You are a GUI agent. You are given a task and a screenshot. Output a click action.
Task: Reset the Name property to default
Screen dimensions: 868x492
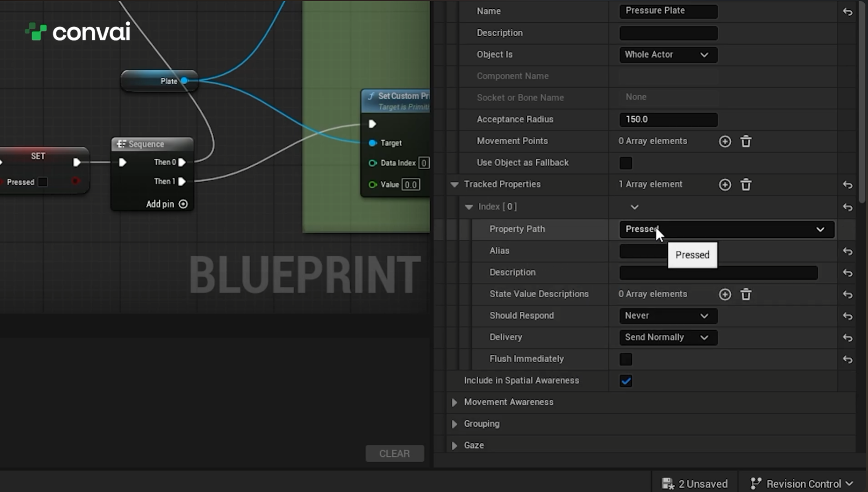coord(848,12)
